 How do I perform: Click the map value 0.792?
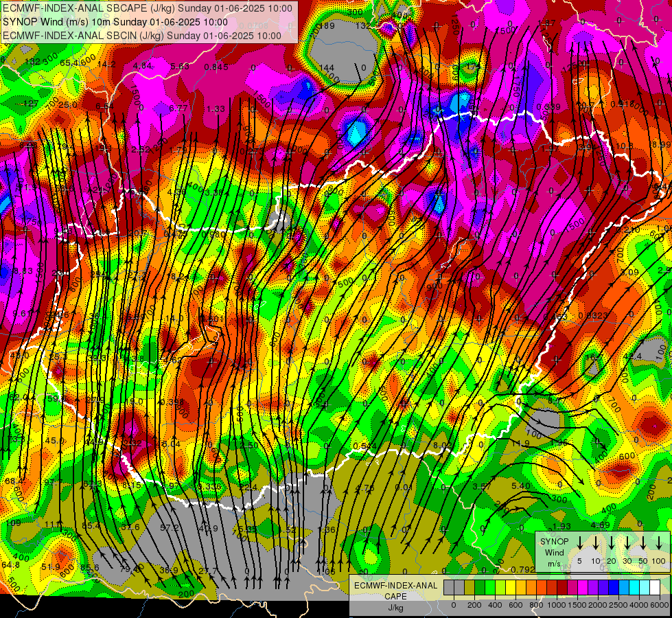tap(523, 569)
